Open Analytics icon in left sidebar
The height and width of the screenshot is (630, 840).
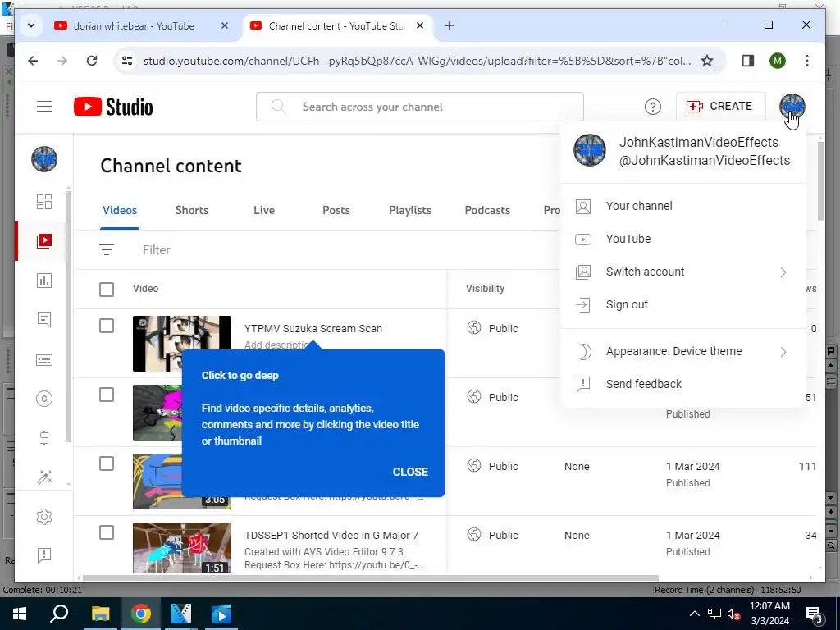(x=44, y=281)
